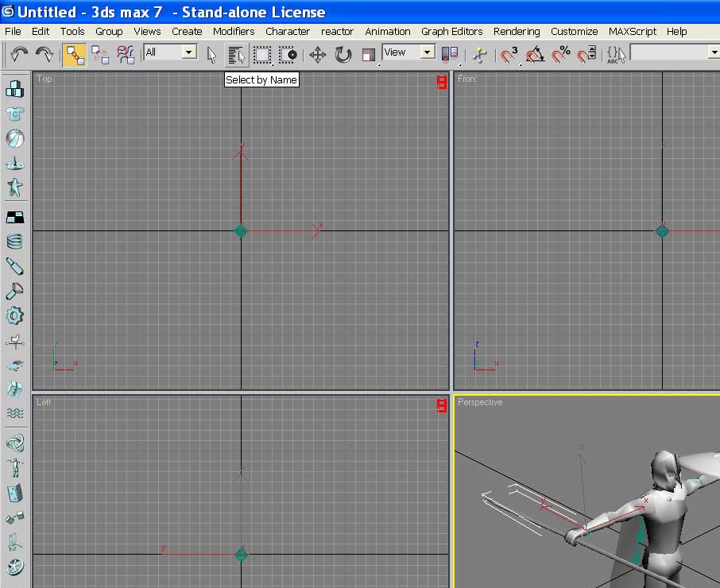Toggle the Angle Snap button

535,55
